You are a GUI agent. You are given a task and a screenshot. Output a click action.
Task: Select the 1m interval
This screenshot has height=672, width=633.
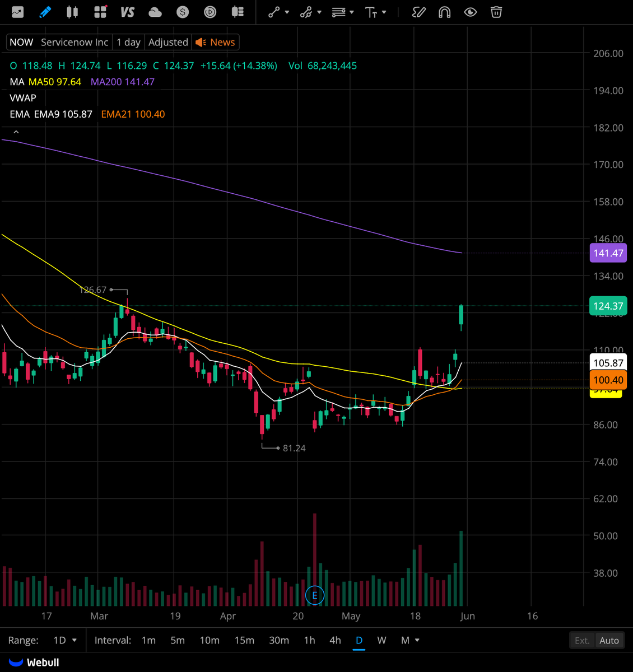148,640
